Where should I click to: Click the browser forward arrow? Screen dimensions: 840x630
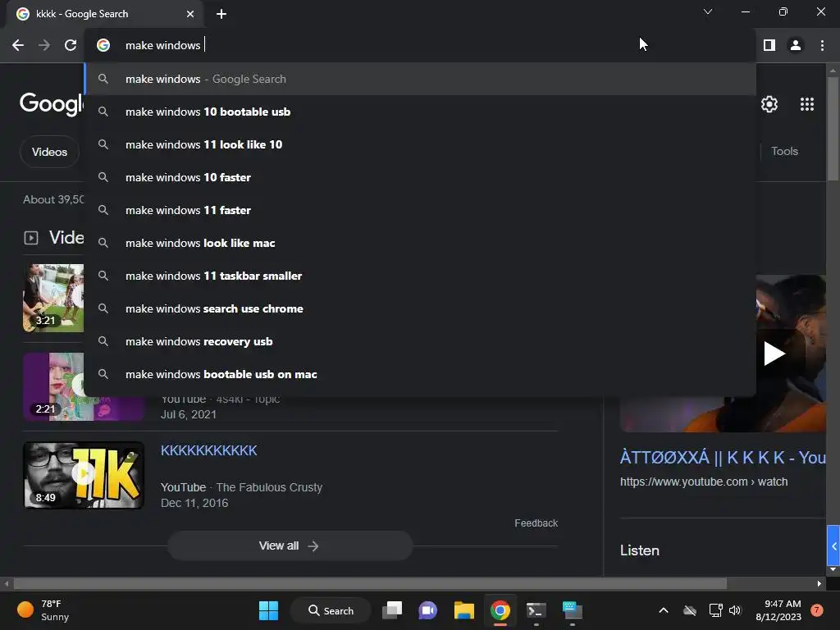(x=44, y=46)
